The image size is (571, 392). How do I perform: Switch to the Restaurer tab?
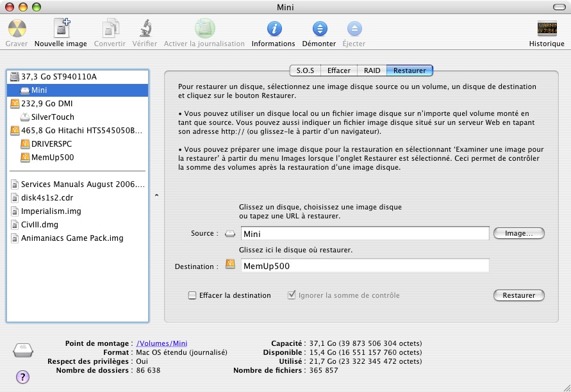coord(410,70)
